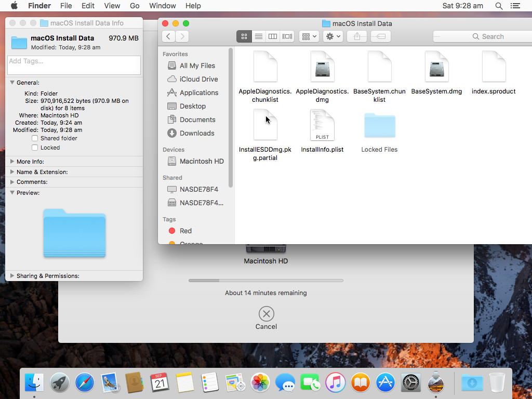Click the Add Tags field
This screenshot has width=532, height=399.
74,65
